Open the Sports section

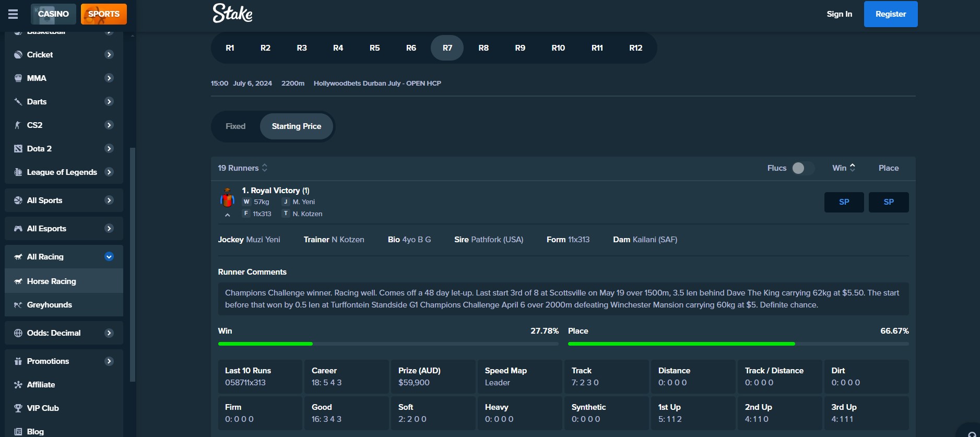pos(104,14)
